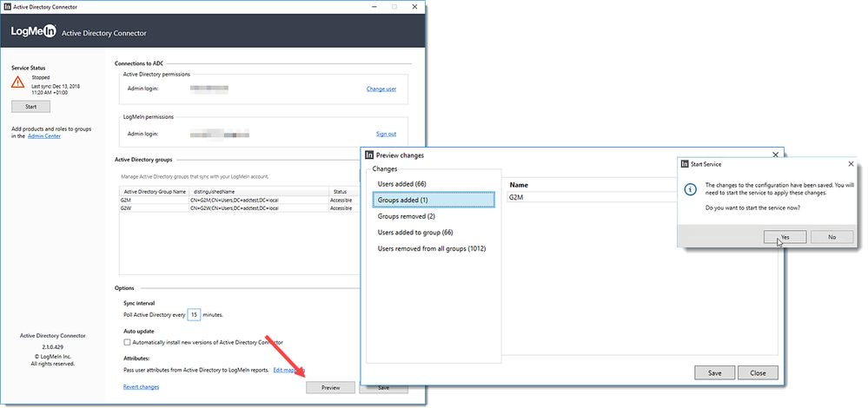The height and width of the screenshot is (408, 868).
Task: Select Groups added (1) in Changes
Action: (433, 200)
